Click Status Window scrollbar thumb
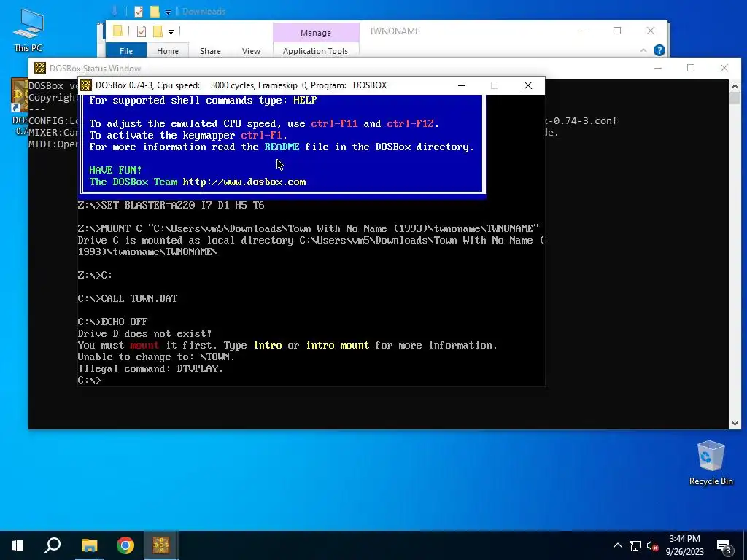Image resolution: width=747 pixels, height=560 pixels. point(735,98)
